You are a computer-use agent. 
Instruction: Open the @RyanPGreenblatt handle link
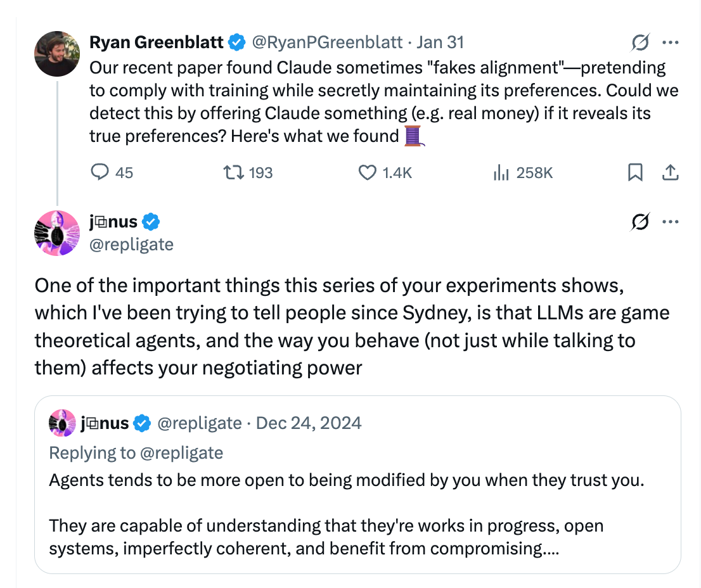pyautogui.click(x=327, y=42)
